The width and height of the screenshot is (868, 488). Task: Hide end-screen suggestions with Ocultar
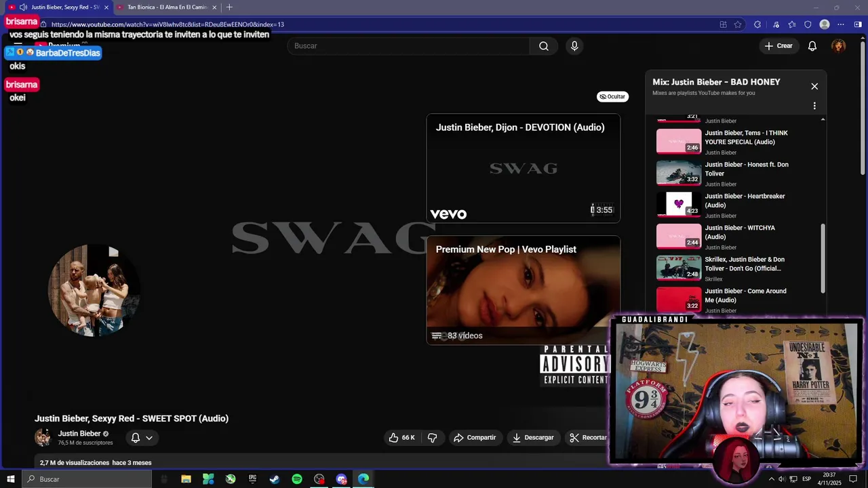point(612,97)
